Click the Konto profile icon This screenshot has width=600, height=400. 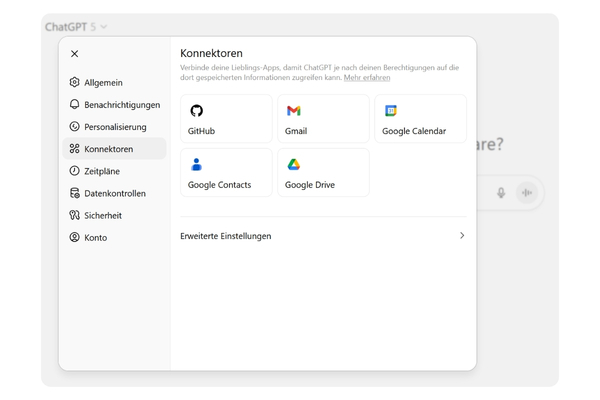pos(74,237)
